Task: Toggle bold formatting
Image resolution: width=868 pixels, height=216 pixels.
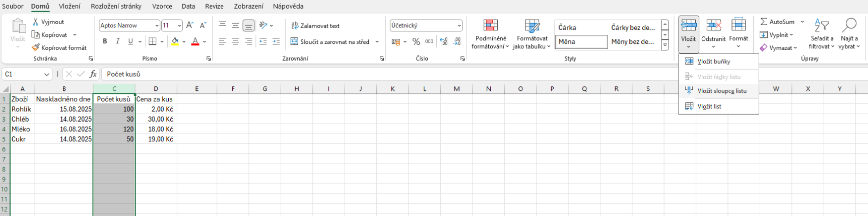Action: point(105,41)
